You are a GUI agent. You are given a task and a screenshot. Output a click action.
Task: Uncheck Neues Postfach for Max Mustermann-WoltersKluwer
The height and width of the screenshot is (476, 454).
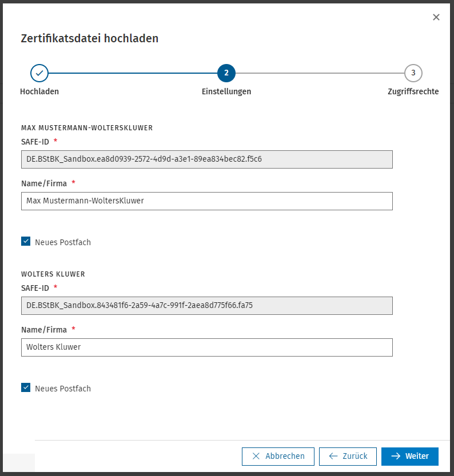pos(26,241)
